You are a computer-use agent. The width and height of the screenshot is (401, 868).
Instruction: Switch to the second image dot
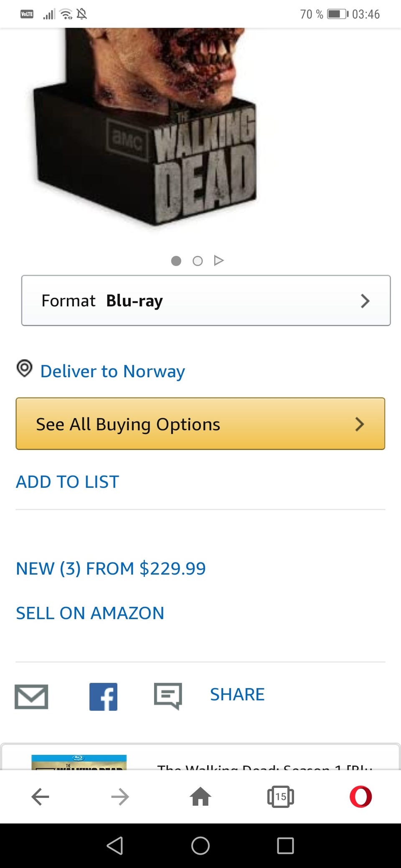coord(198,261)
